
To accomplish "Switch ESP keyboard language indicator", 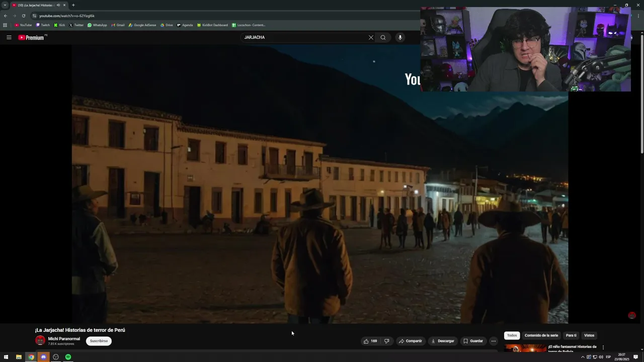I will point(608,357).
